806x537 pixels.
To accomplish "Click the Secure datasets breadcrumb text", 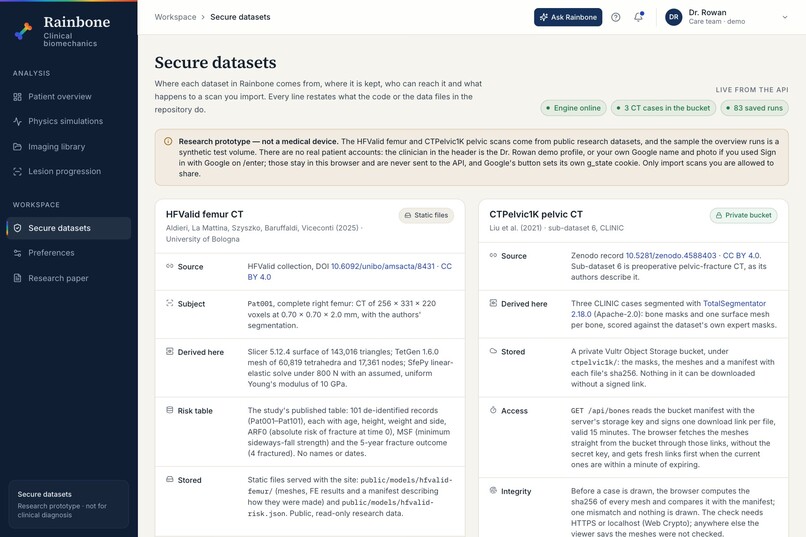I will (x=240, y=17).
